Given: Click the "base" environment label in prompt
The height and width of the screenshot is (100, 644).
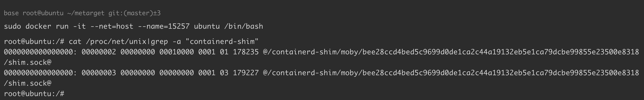Looking at the screenshot, I should [11, 13].
